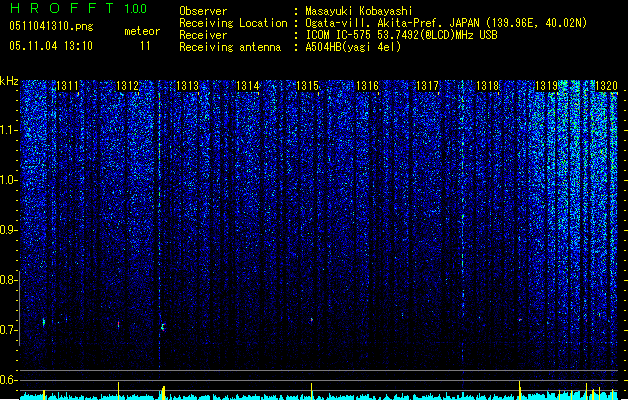Screen dimensions: 629x400
Task: Select the Ogata-vill. Akita-Pref. JAPAN location text
Action: pos(446,23)
